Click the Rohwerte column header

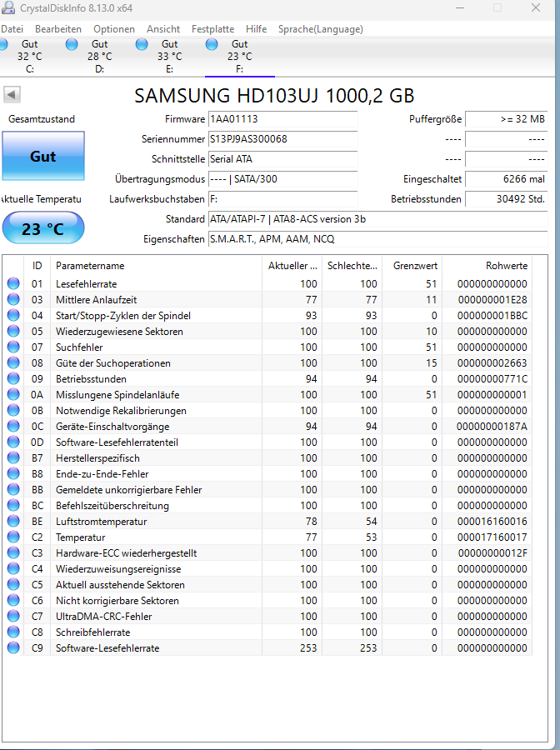[487, 266]
